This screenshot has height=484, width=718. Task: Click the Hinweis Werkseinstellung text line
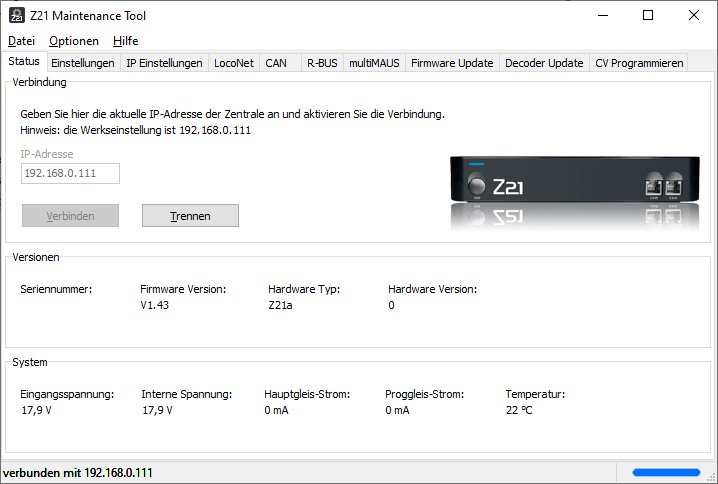click(136, 130)
